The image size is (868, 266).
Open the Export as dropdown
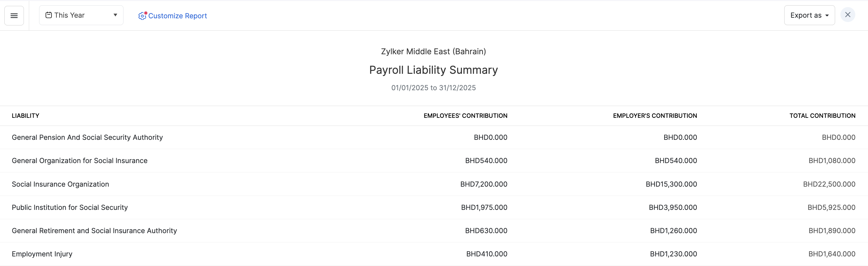809,16
